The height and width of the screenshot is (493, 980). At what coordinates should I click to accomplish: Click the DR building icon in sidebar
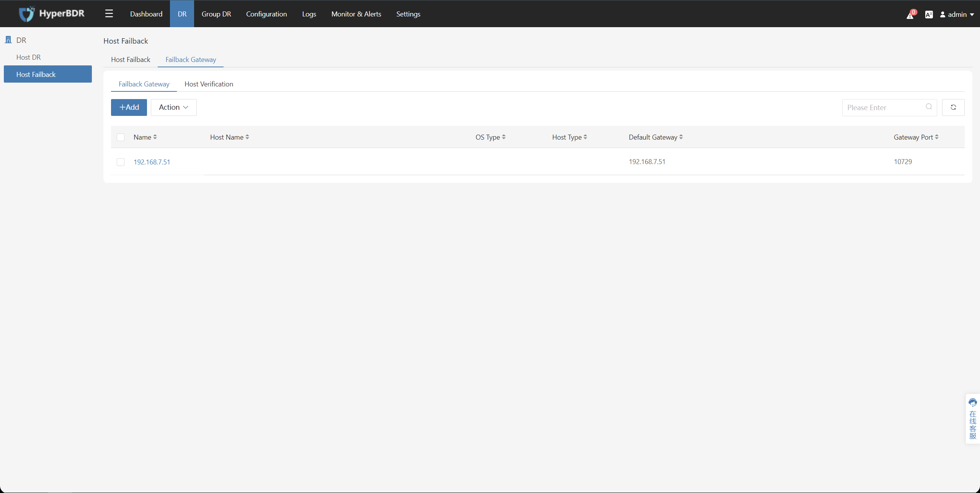[x=8, y=40]
